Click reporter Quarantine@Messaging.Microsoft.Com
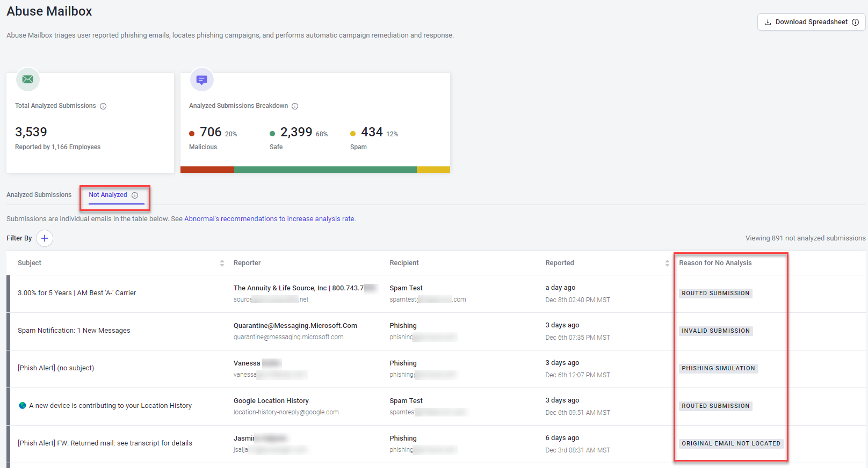The image size is (868, 468). (295, 326)
